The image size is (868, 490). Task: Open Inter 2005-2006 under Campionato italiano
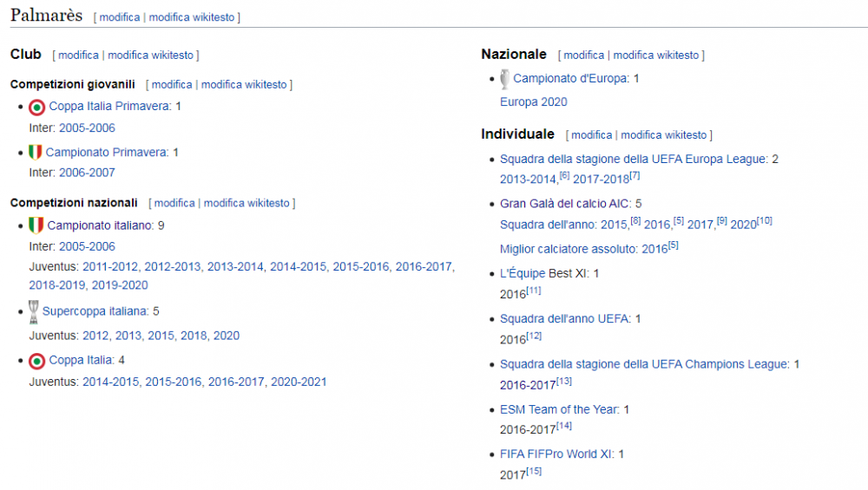(87, 246)
